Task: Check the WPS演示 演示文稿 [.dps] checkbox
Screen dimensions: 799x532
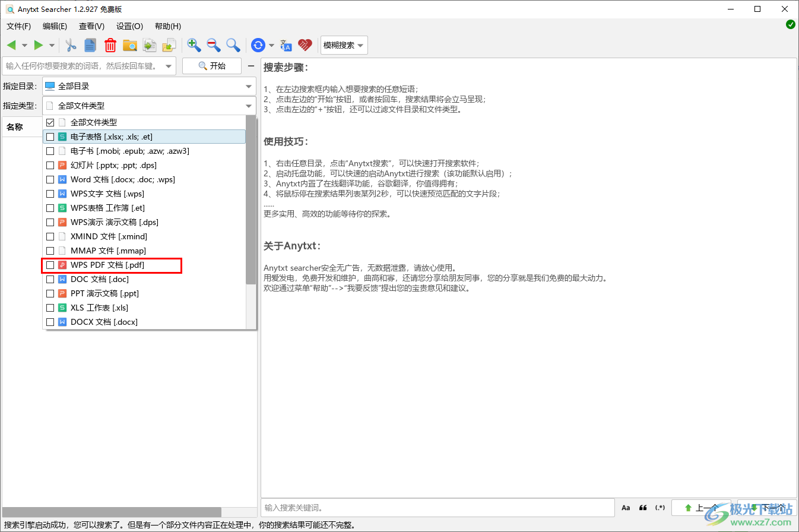Action: (50, 222)
